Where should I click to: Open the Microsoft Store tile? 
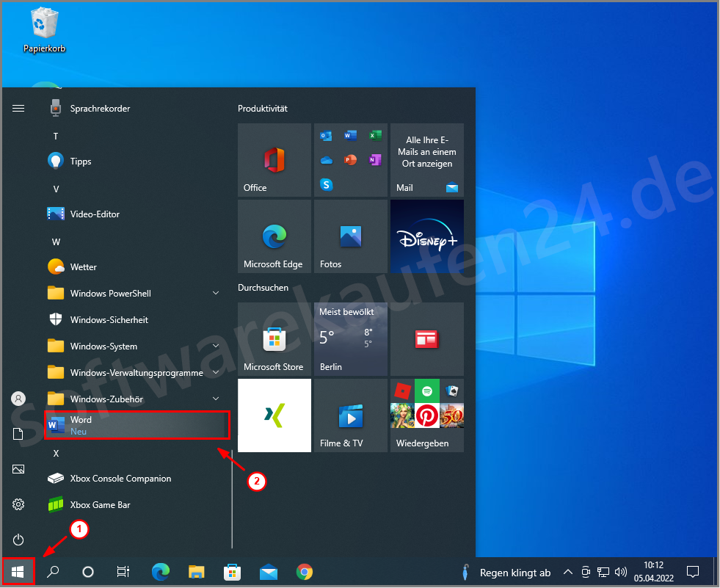(x=274, y=339)
